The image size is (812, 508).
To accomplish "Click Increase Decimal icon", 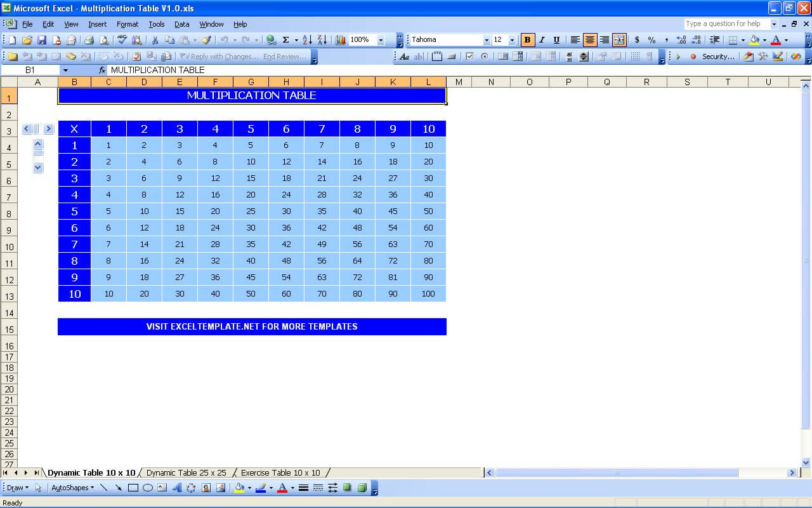I will pos(681,40).
